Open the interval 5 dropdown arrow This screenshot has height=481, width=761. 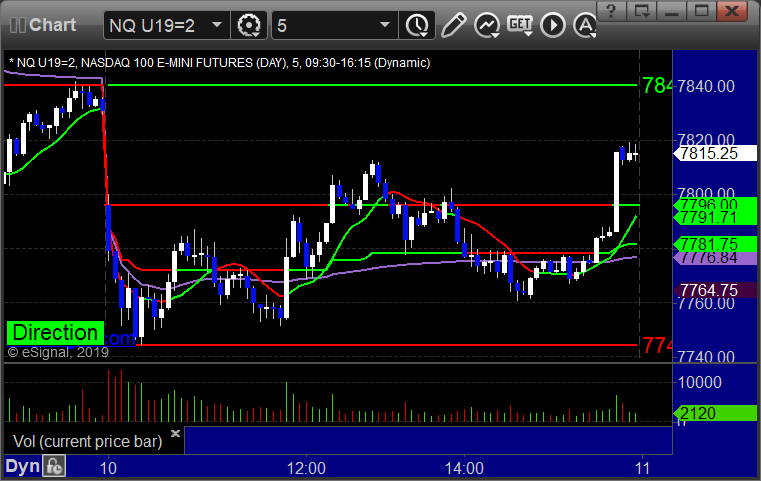tap(385, 24)
